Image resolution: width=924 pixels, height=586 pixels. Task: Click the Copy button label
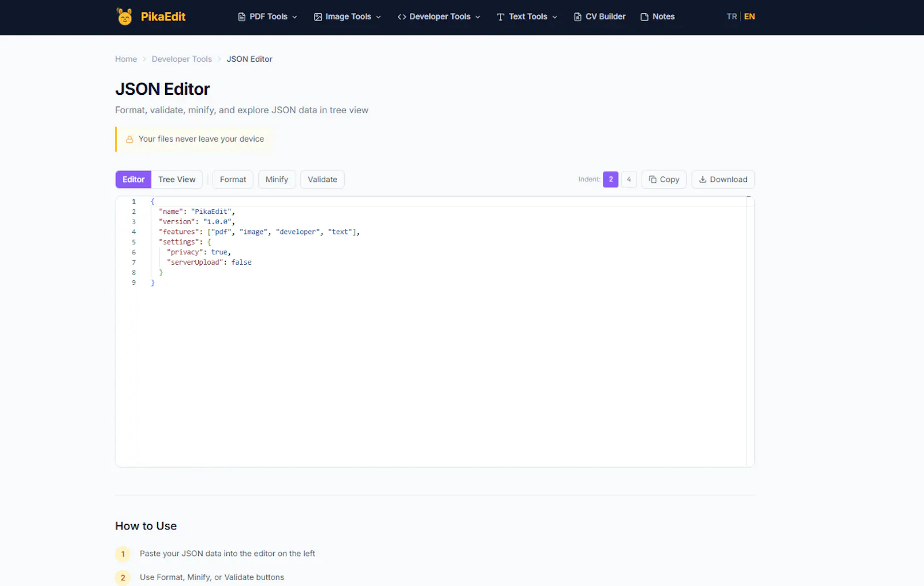(669, 179)
